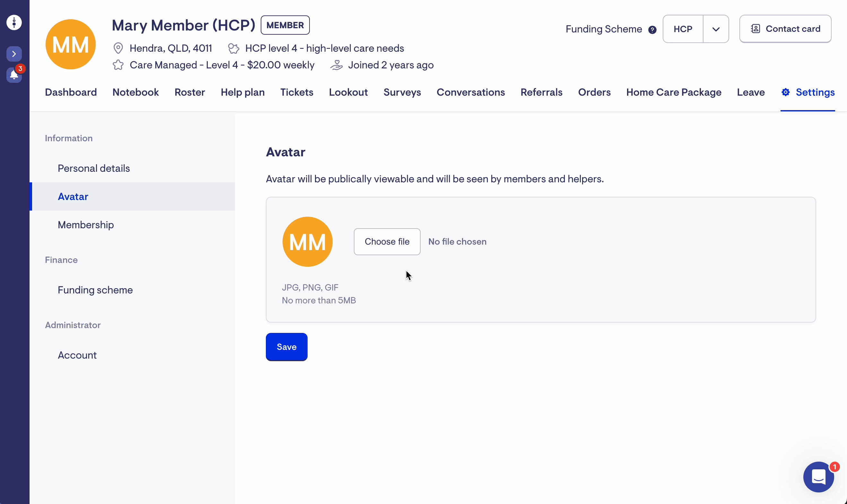The height and width of the screenshot is (504, 847).
Task: Open the Leave tab
Action: click(x=751, y=92)
